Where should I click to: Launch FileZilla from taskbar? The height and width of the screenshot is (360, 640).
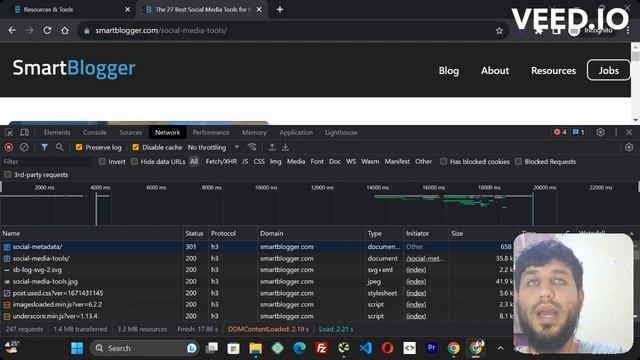pyautogui.click(x=322, y=348)
